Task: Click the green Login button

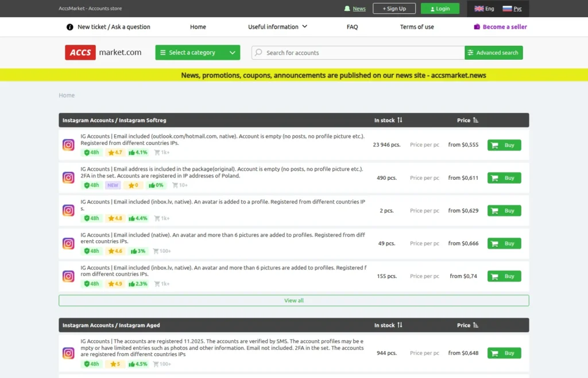Action: tap(440, 8)
